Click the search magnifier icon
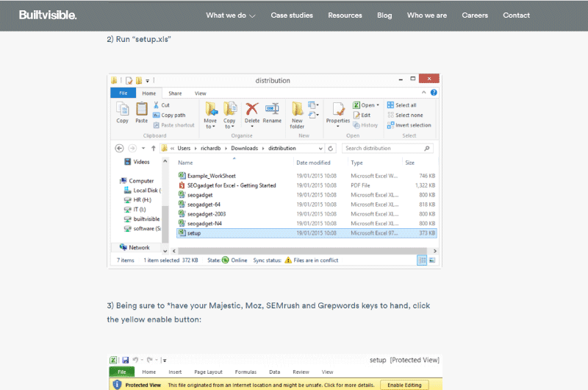The height and width of the screenshot is (390, 588). pos(427,148)
